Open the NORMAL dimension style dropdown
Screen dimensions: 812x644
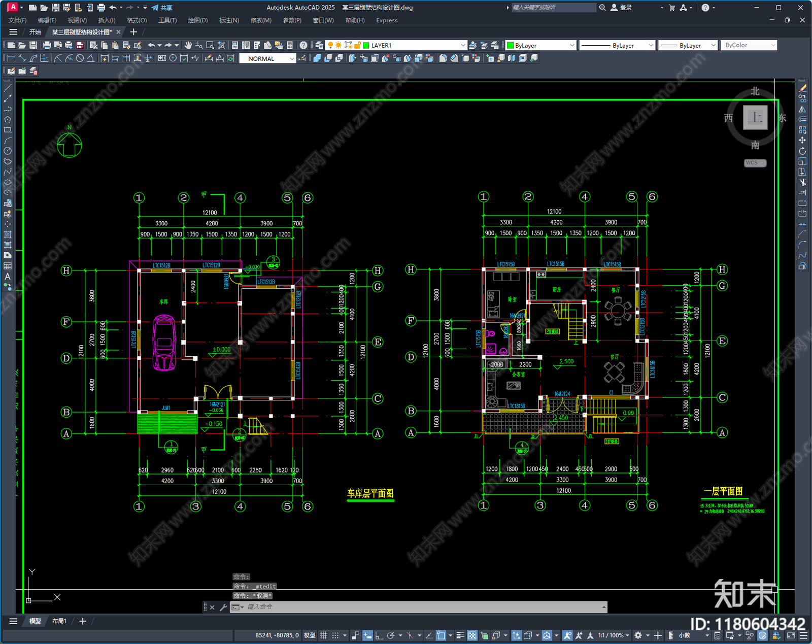pyautogui.click(x=292, y=58)
